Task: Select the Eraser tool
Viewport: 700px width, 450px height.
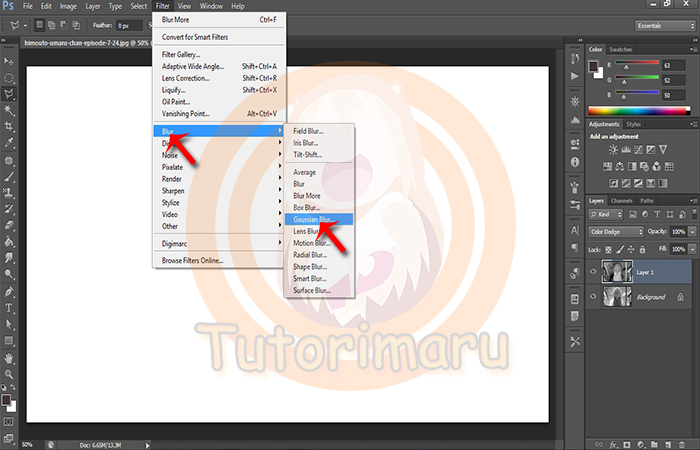Action: point(8,225)
